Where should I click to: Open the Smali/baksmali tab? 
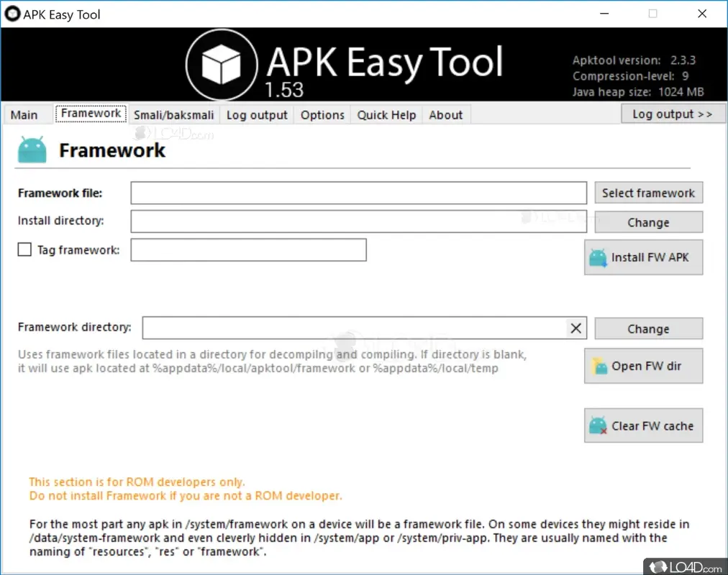[173, 115]
